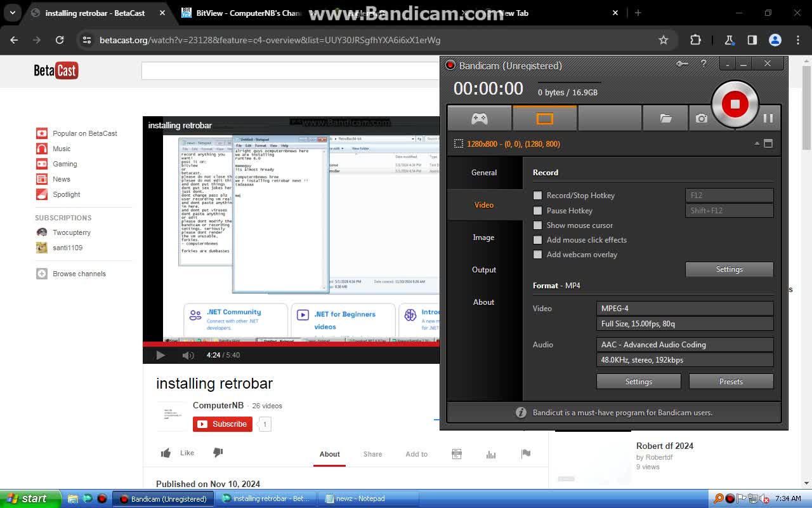Screen dimensions: 812x508
Task: Enable Add webcam overlay checkbox
Action: (538, 255)
